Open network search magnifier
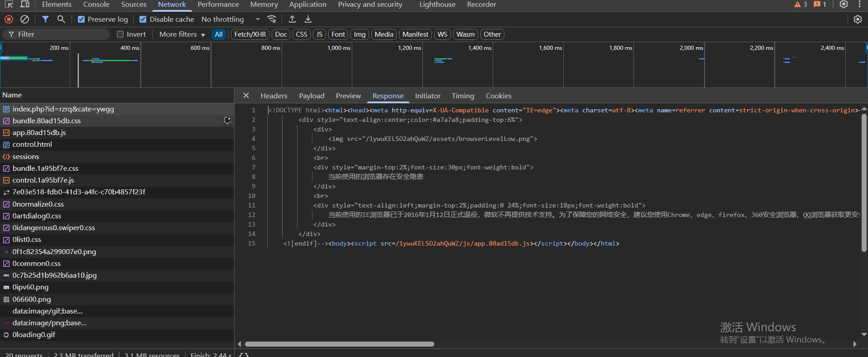The width and height of the screenshot is (868, 357). [x=61, y=19]
